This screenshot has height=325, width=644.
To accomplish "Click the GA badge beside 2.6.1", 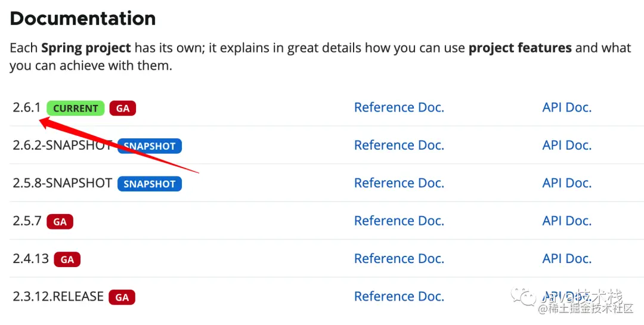I will point(123,109).
